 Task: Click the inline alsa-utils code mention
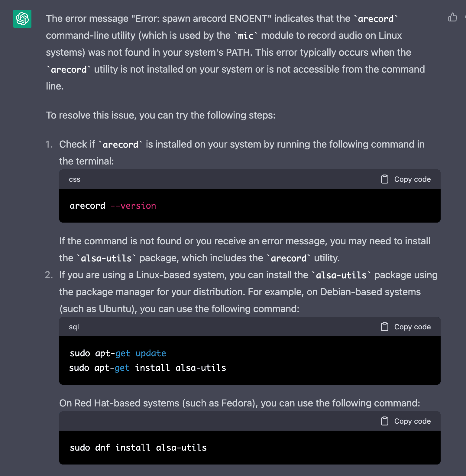(x=106, y=258)
